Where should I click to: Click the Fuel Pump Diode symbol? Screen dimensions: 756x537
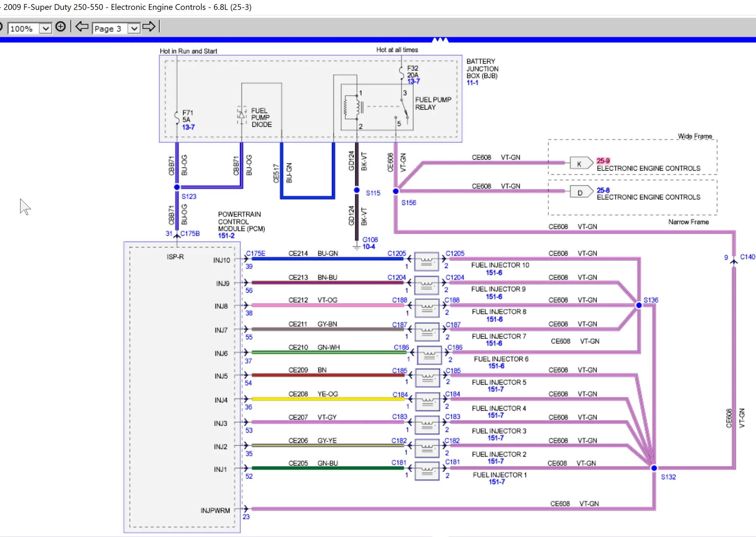(x=242, y=116)
